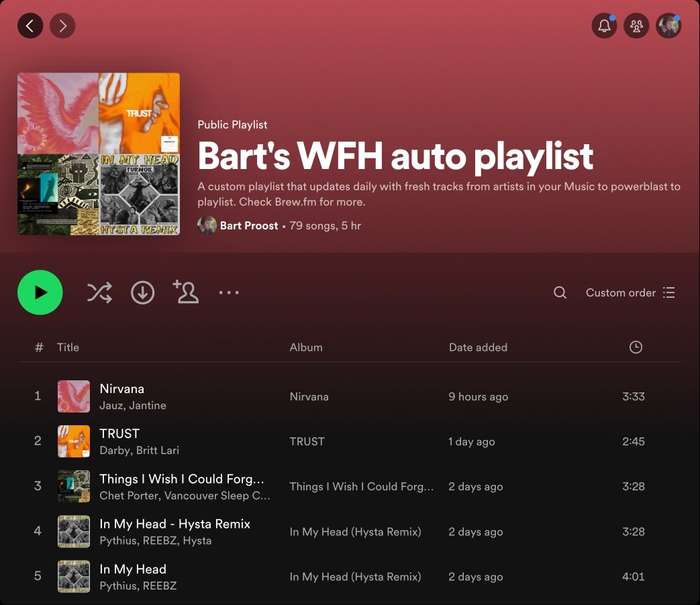
Task: Open artist Britt Lari link
Action: 158,451
